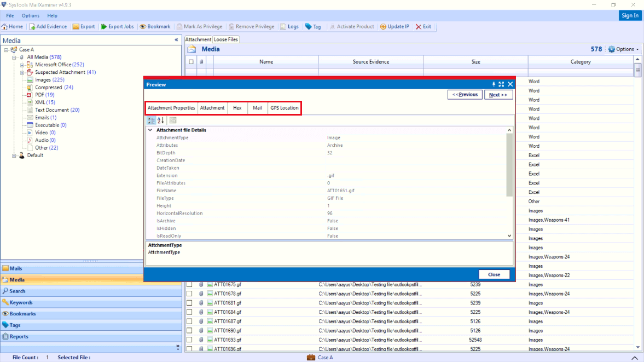Screen dimensions: 644x362
Task: Click the alphabetical sort icon in Preview
Action: 160,120
